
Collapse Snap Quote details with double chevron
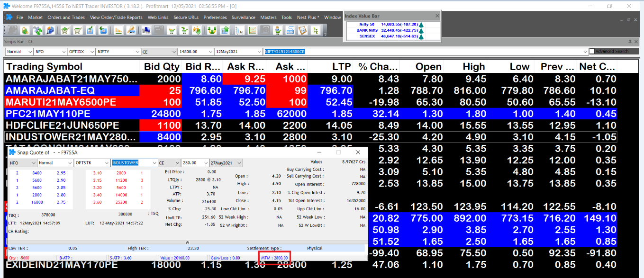point(188,242)
